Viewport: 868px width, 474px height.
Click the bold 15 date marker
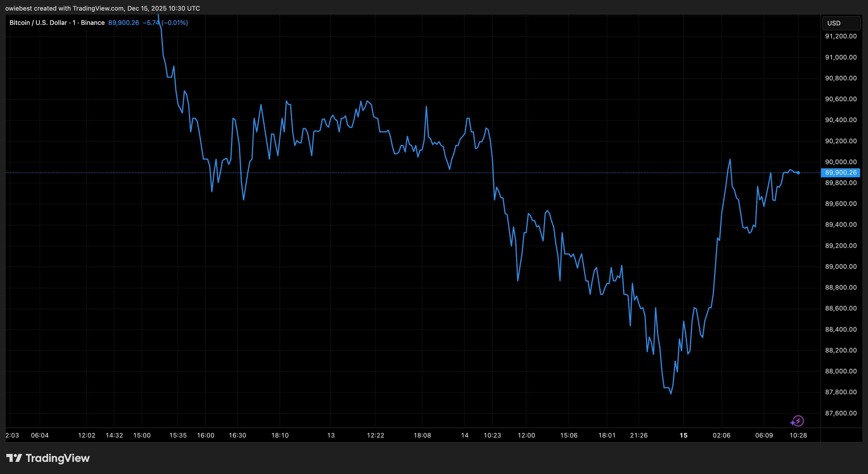point(683,435)
